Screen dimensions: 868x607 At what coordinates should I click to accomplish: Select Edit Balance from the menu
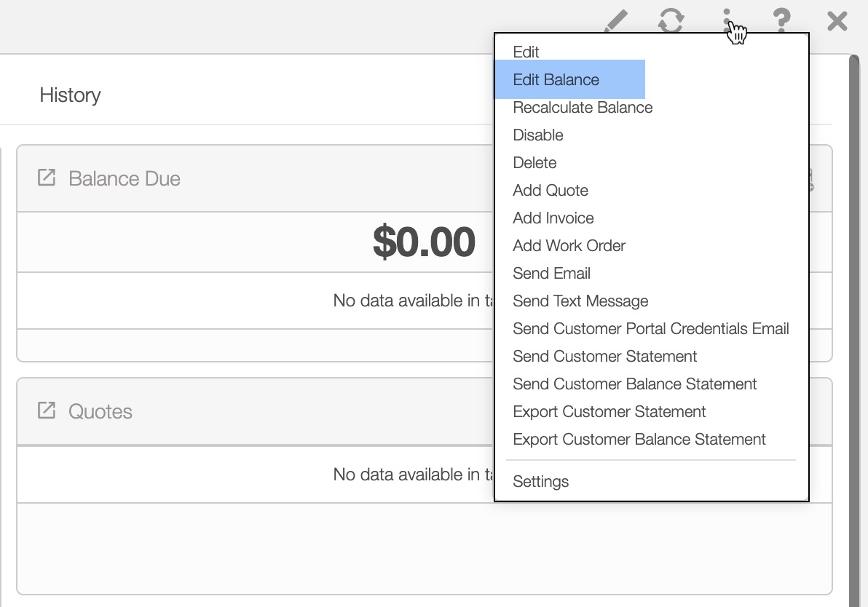[x=556, y=79]
